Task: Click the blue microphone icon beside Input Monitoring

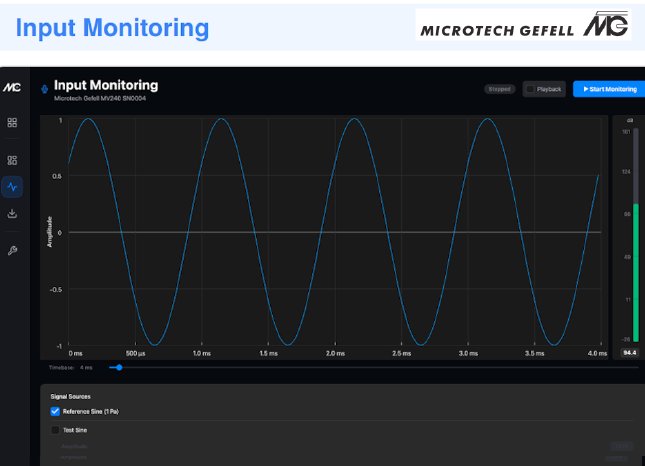Action: 44,89
